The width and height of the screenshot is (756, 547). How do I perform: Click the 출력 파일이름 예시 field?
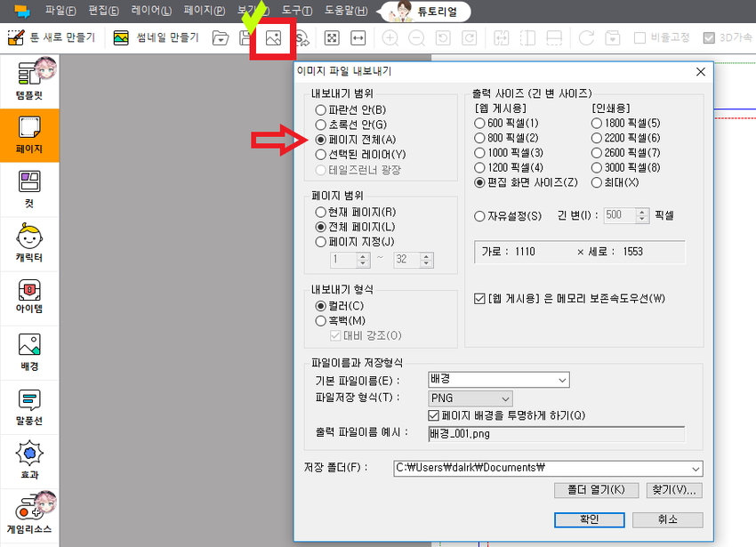pyautogui.click(x=556, y=434)
